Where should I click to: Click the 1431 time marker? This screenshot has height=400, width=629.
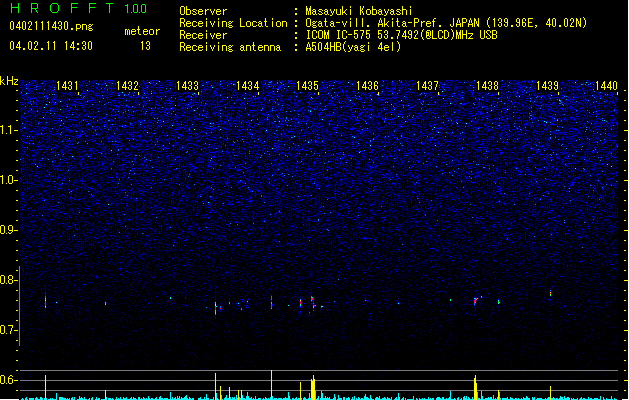pos(67,85)
